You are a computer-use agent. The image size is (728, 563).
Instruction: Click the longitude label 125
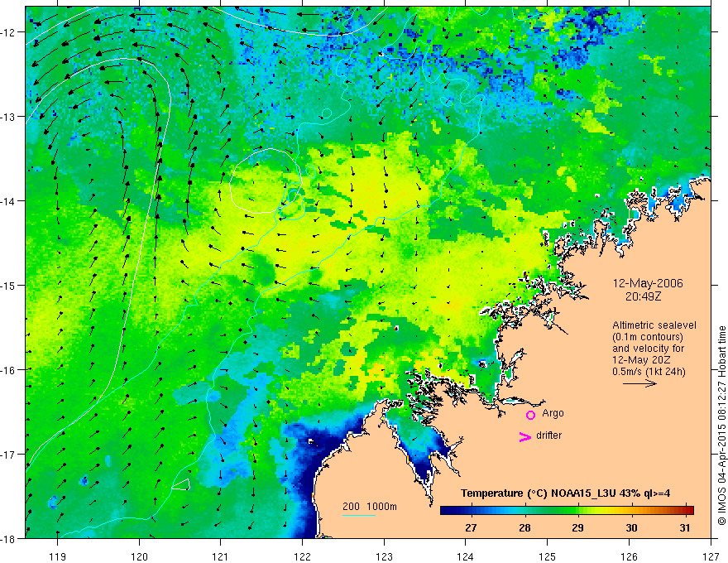pyautogui.click(x=548, y=556)
